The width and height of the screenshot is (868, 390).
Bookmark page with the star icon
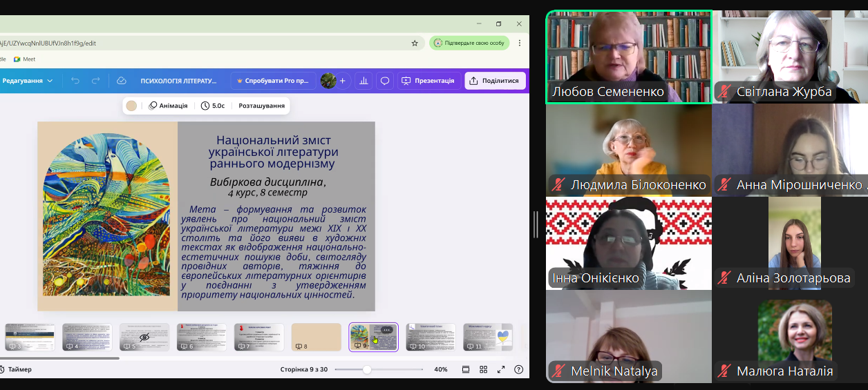coord(415,43)
